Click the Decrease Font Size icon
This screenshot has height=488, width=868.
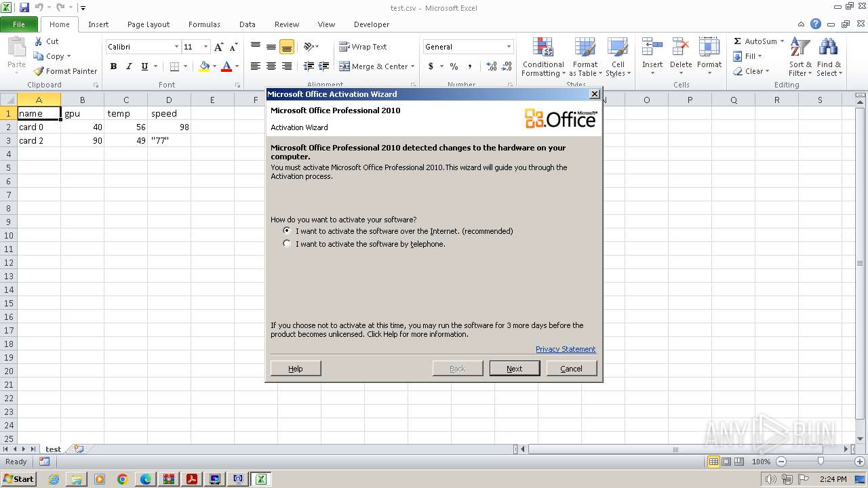[x=233, y=47]
